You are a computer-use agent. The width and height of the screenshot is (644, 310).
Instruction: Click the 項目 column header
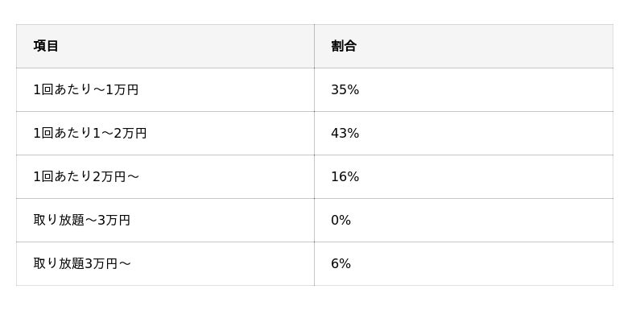(165, 46)
